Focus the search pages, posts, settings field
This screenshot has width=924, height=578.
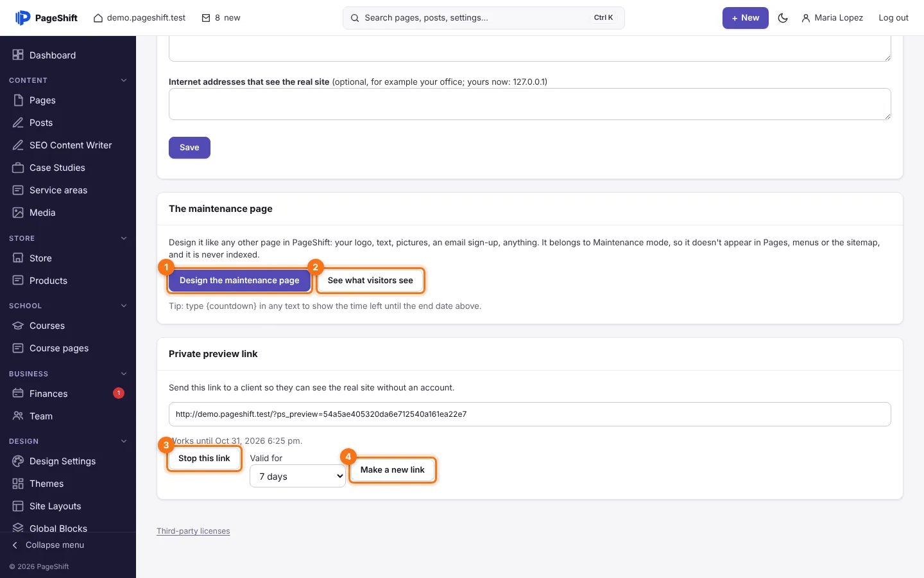pos(484,18)
